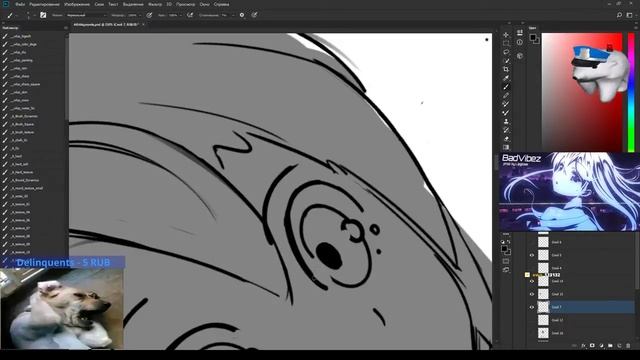Open the Редактирование menu
The width and height of the screenshot is (640, 360).
tap(44, 4)
